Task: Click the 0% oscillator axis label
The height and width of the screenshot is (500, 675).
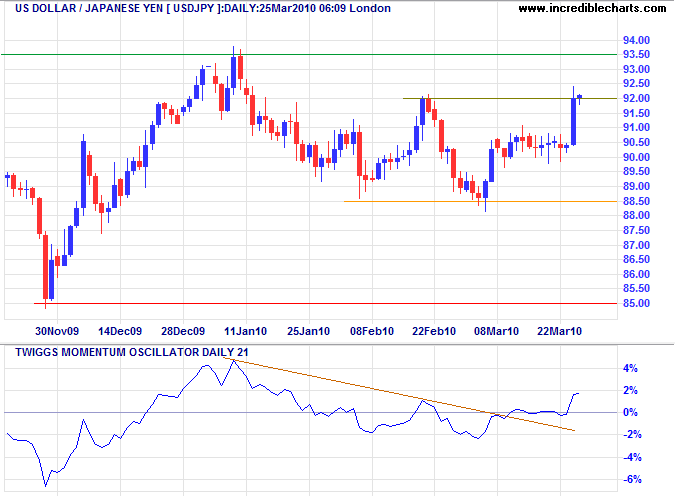Action: 630,413
